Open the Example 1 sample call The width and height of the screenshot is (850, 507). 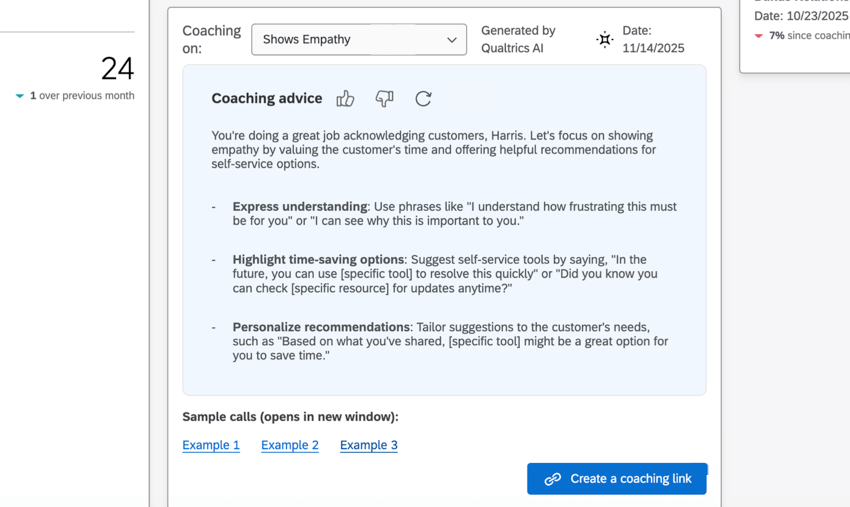(x=211, y=445)
